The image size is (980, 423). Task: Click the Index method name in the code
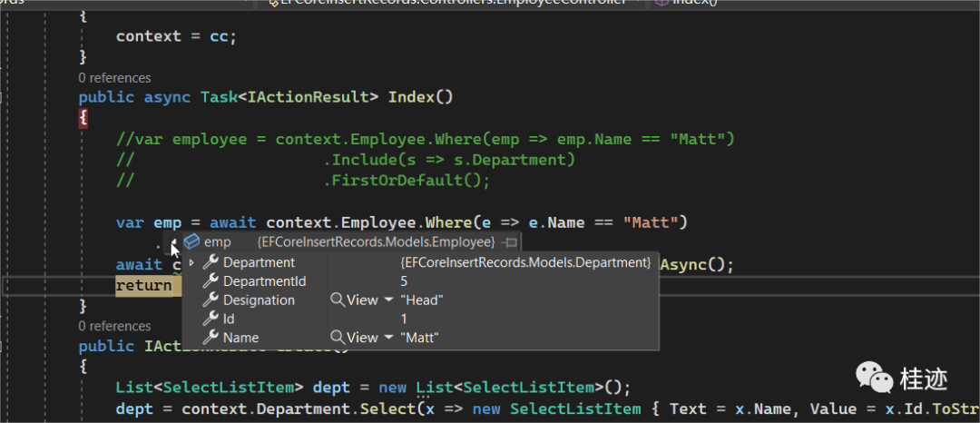pos(413,97)
